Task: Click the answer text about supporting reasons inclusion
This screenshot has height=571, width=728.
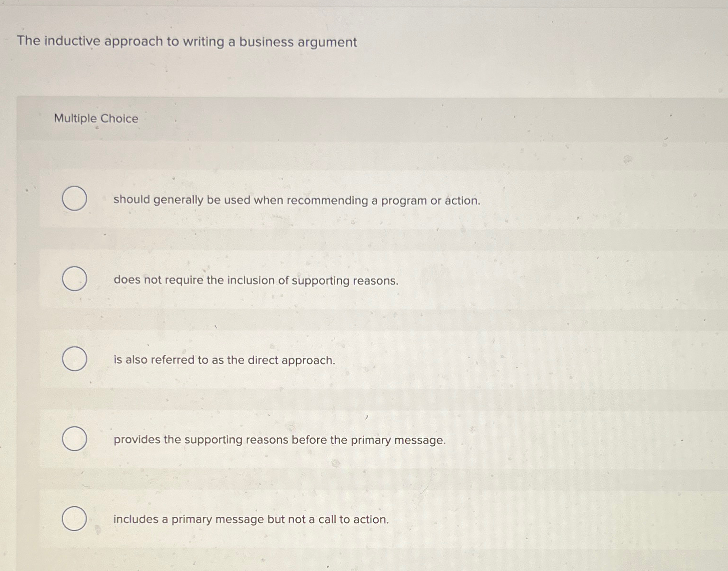Action: click(256, 280)
